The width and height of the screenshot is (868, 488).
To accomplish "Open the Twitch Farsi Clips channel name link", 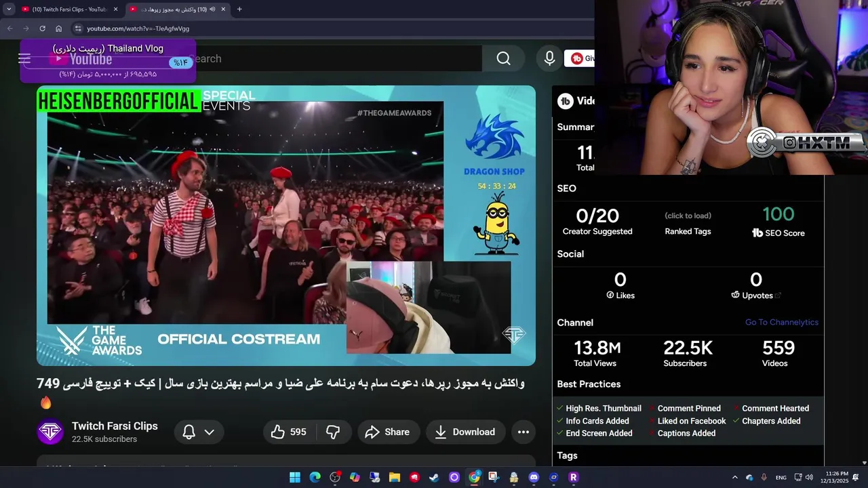I will click(115, 426).
